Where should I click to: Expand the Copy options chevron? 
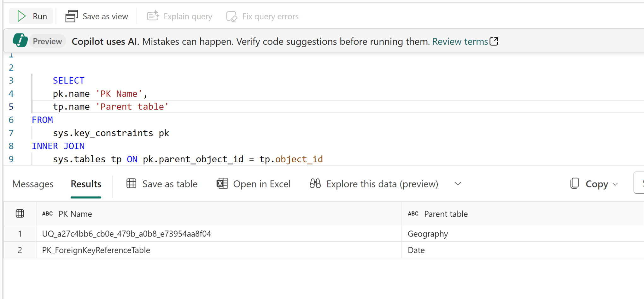coord(616,184)
